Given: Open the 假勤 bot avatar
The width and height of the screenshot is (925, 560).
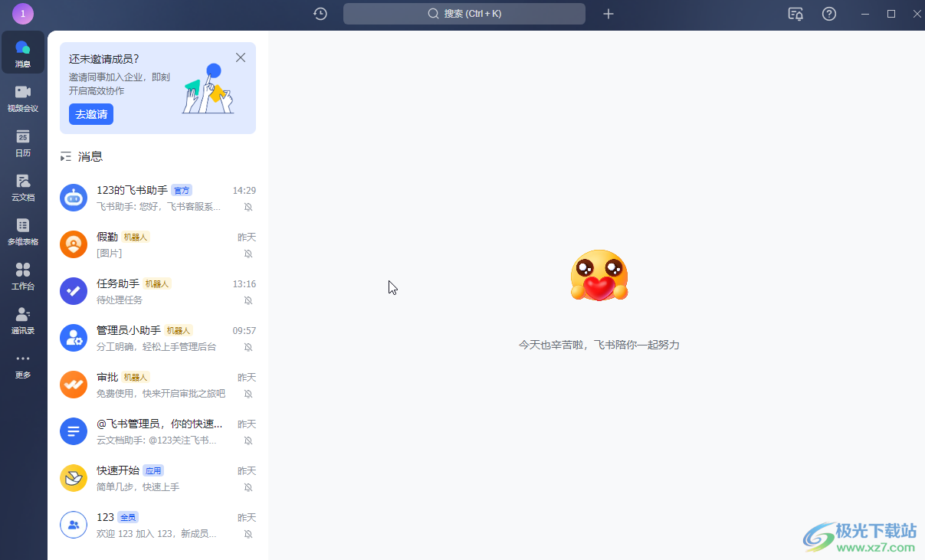Looking at the screenshot, I should [74, 244].
